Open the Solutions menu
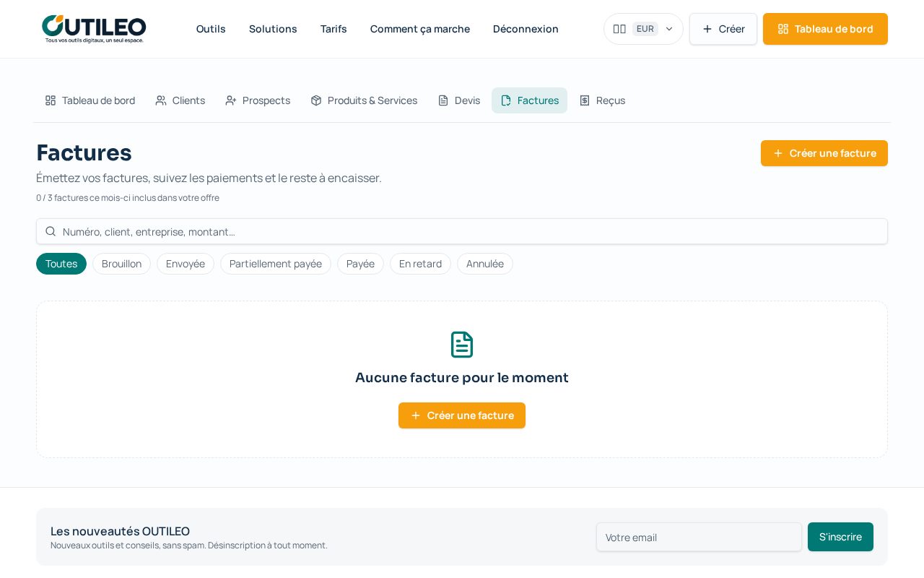The height and width of the screenshot is (578, 924). 273,29
